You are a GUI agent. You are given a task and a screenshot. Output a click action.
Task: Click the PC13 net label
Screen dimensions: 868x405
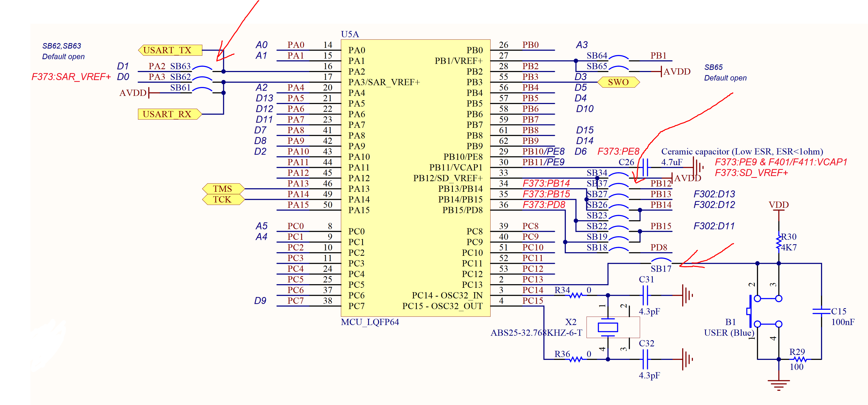point(533,280)
